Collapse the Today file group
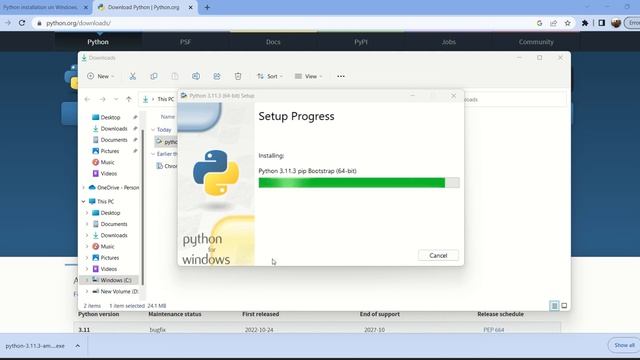Screen dimensions: 640x360 (153, 130)
